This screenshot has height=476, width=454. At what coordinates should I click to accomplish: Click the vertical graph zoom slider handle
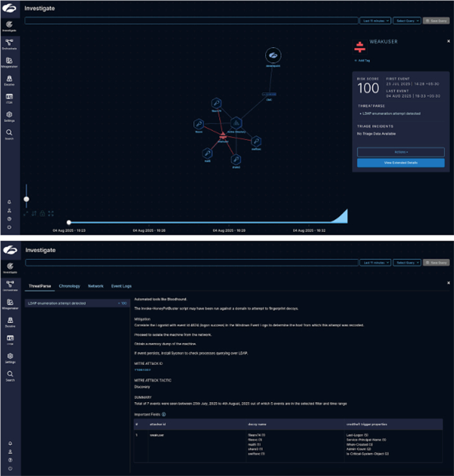pyautogui.click(x=27, y=199)
